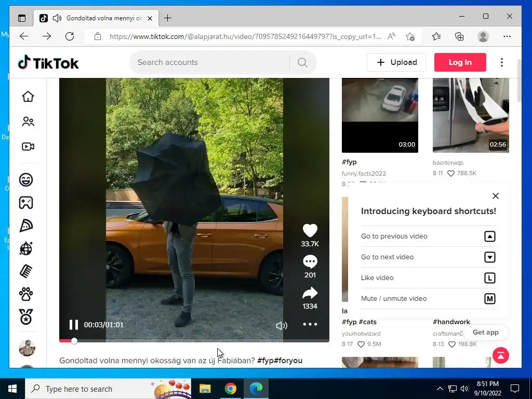Open comments with speech bubble icon

coord(310,262)
